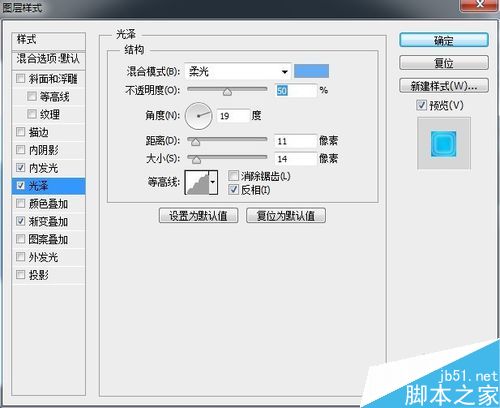Click the layer style preview thumbnail

coord(444,143)
